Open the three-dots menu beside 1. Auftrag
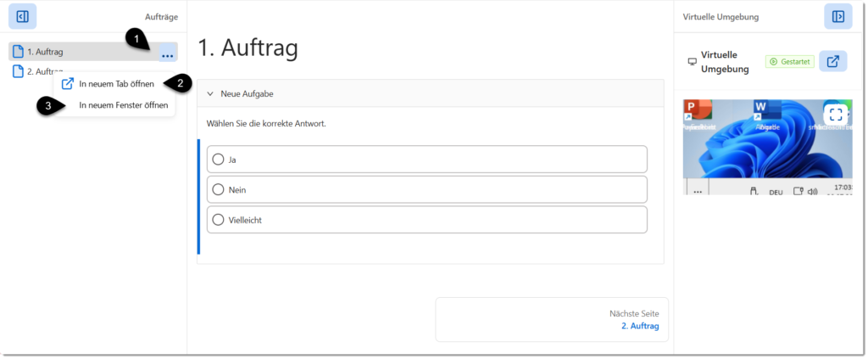Viewport: 868px width, 359px height. pos(168,54)
